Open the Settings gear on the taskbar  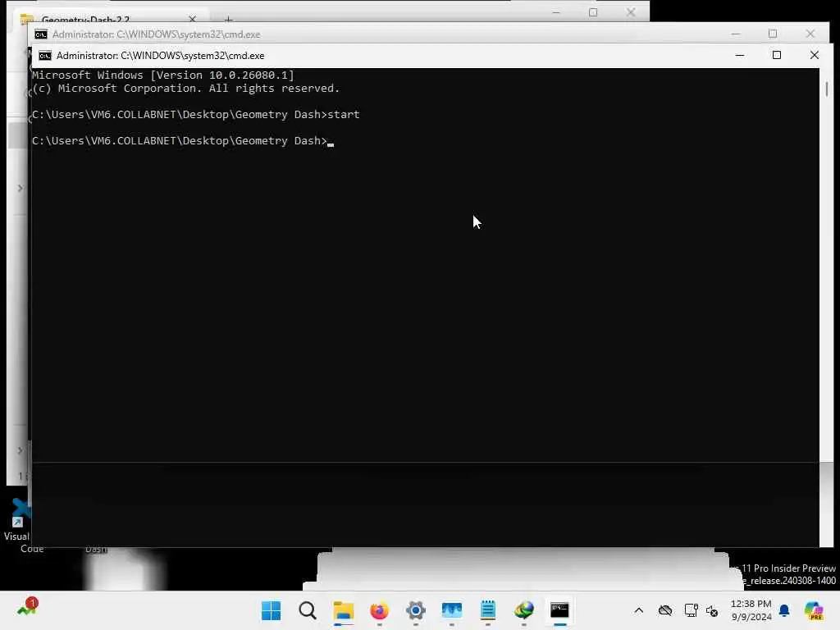(416, 610)
